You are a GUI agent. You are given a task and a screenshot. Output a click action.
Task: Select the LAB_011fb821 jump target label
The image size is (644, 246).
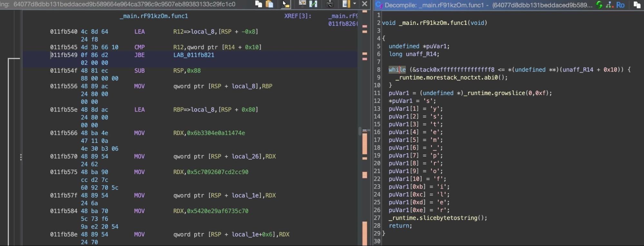pos(194,55)
